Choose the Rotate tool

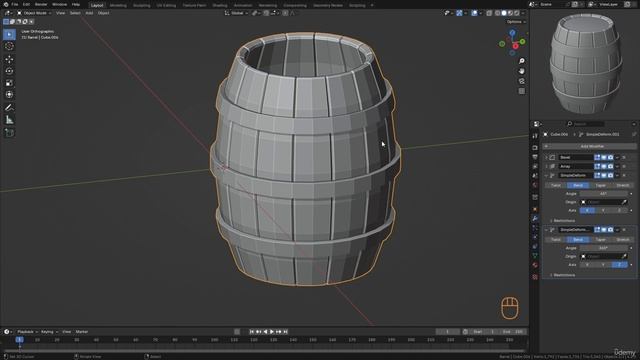9,71
